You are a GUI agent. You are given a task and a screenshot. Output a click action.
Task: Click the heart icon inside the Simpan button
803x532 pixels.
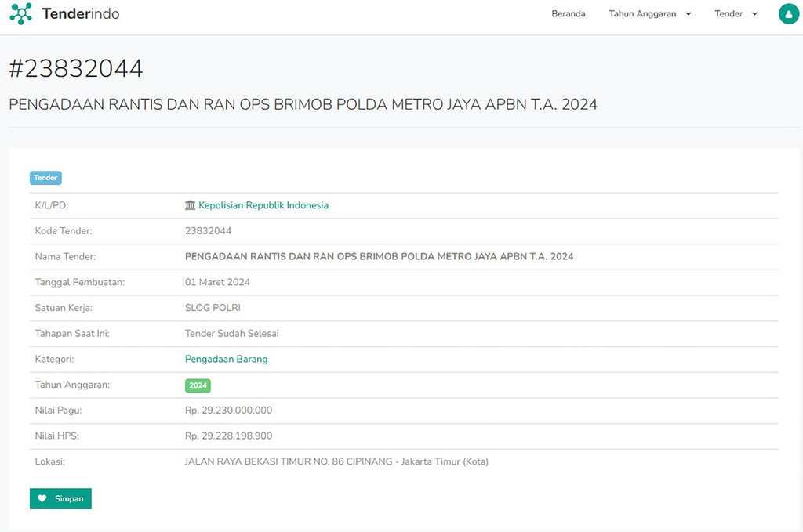(x=42, y=498)
